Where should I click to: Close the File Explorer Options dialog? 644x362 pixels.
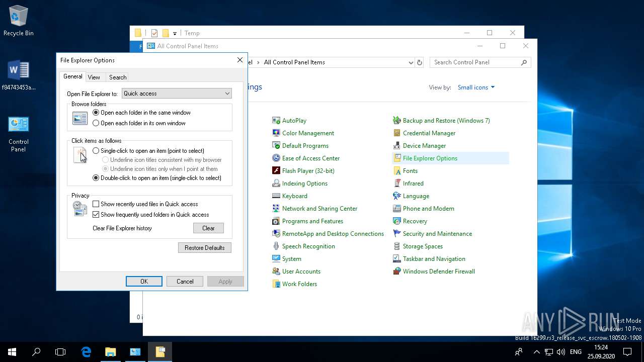click(240, 60)
